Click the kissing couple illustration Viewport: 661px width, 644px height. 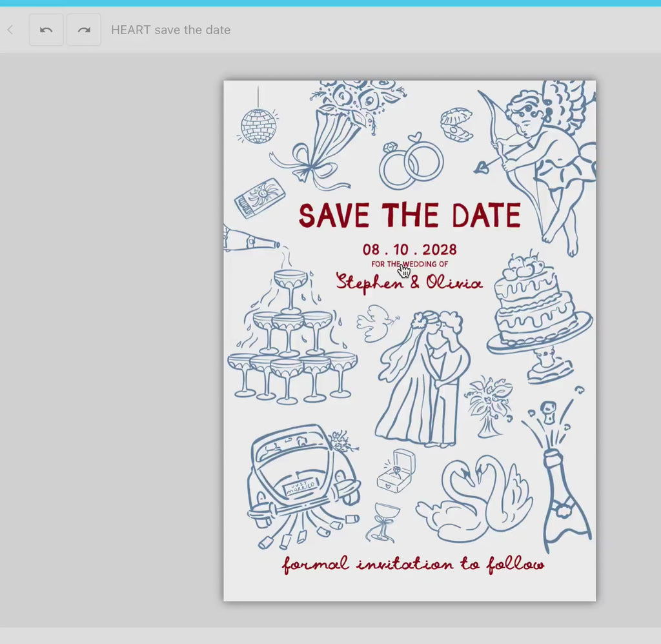pos(423,378)
